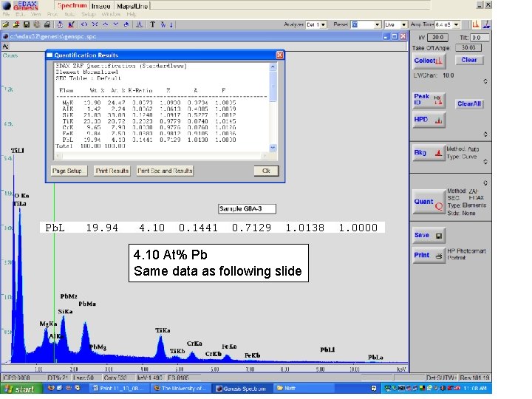This screenshot has height=399, width=532.
Task: Click the blue down-arrow toolbar icon
Action: pyautogui.click(x=171, y=24)
